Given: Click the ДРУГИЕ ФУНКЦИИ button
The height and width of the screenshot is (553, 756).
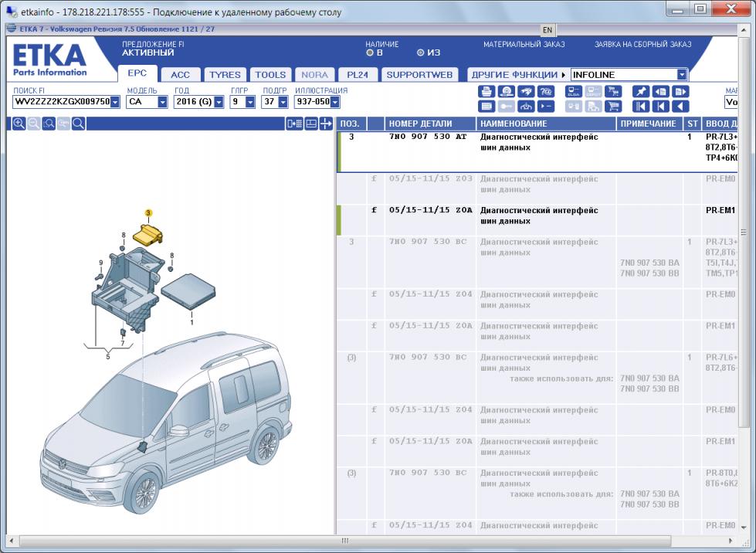Looking at the screenshot, I should point(518,75).
